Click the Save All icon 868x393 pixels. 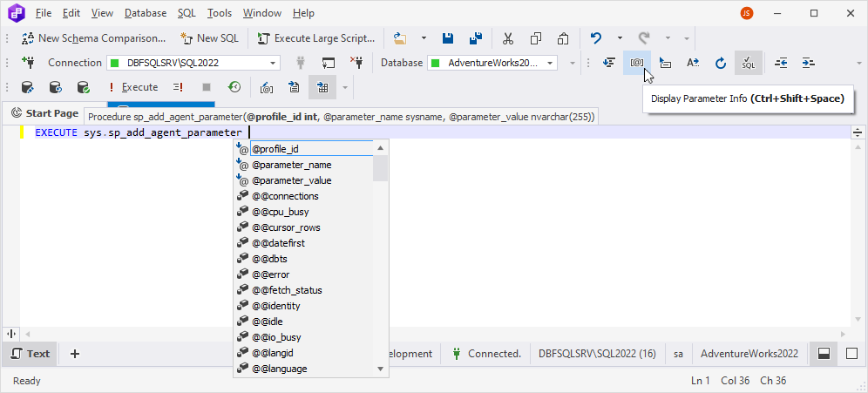[x=475, y=38]
